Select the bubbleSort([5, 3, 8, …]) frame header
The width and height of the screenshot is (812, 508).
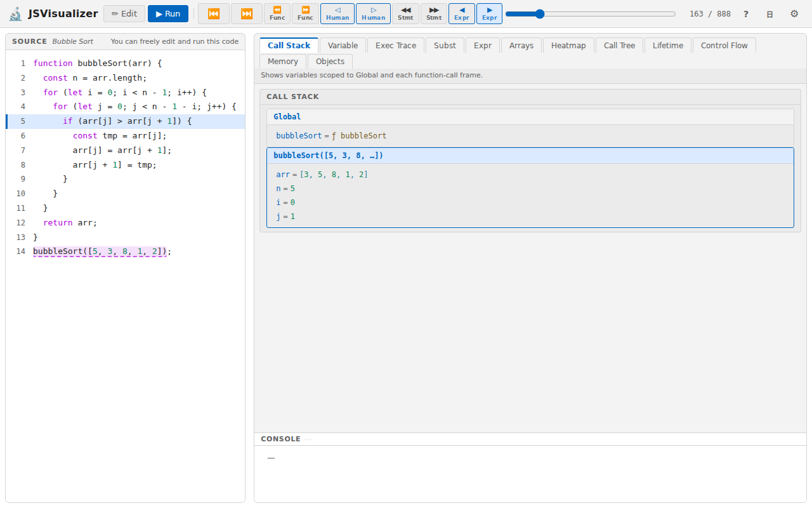(x=530, y=156)
